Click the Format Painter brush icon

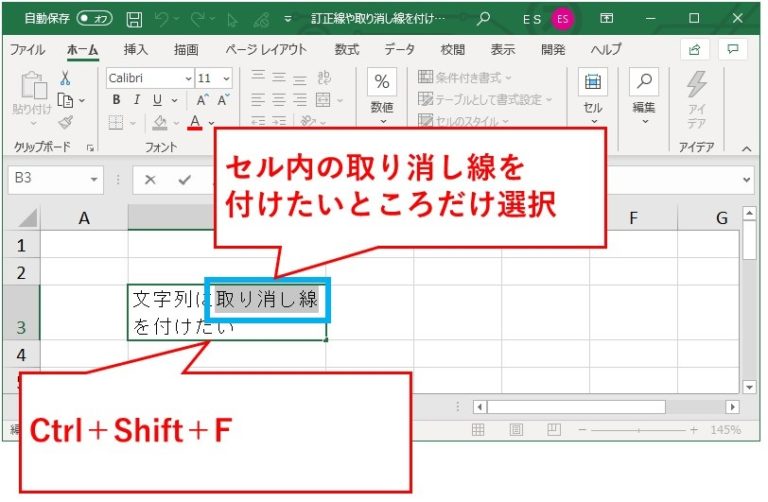pos(66,122)
